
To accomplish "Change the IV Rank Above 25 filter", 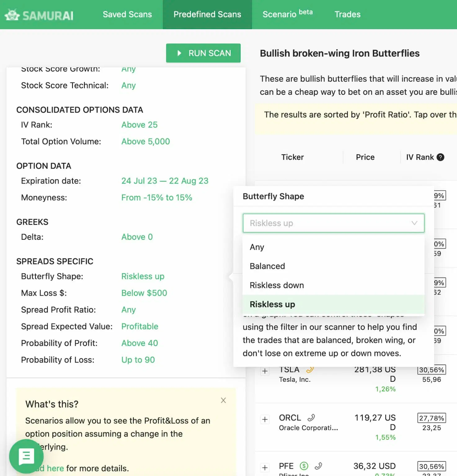I will click(x=139, y=125).
